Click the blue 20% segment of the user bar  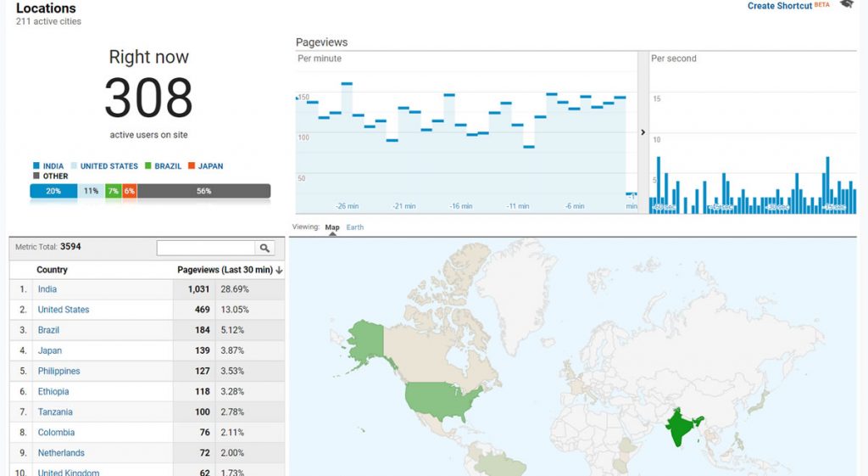point(53,192)
